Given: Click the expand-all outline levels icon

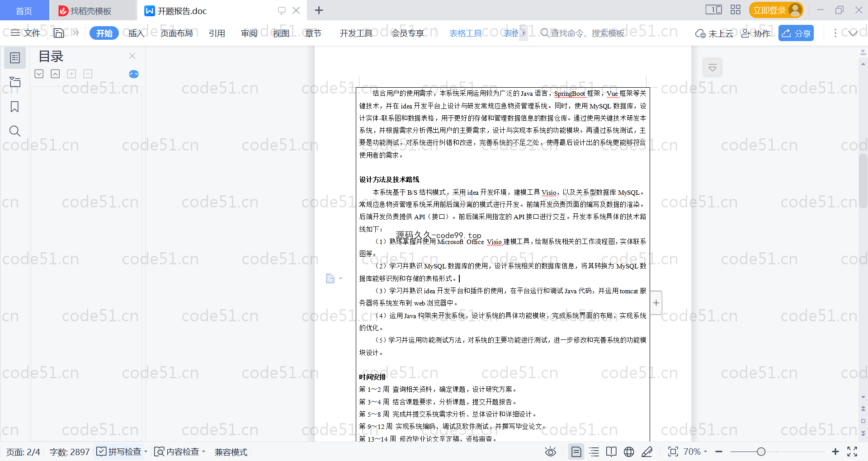Looking at the screenshot, I should click(39, 74).
